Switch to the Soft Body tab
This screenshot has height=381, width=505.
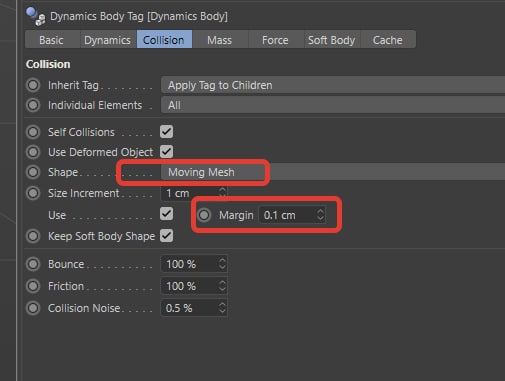[331, 40]
